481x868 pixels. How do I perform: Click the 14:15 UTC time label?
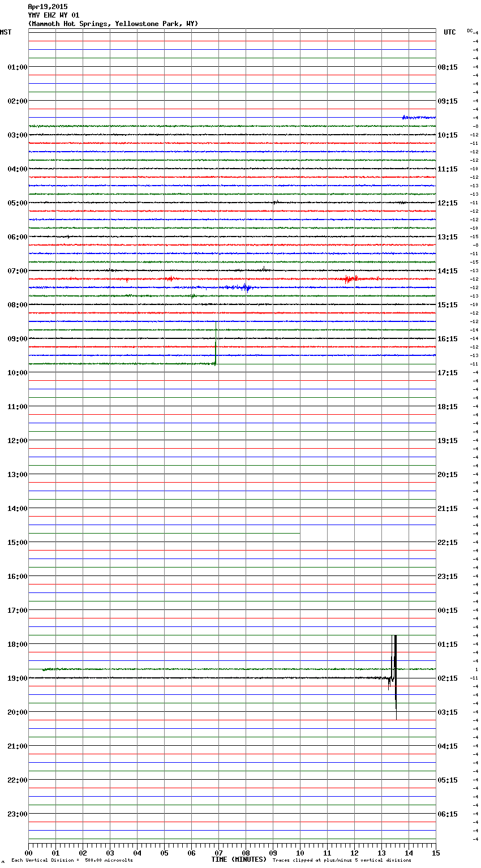(448, 271)
